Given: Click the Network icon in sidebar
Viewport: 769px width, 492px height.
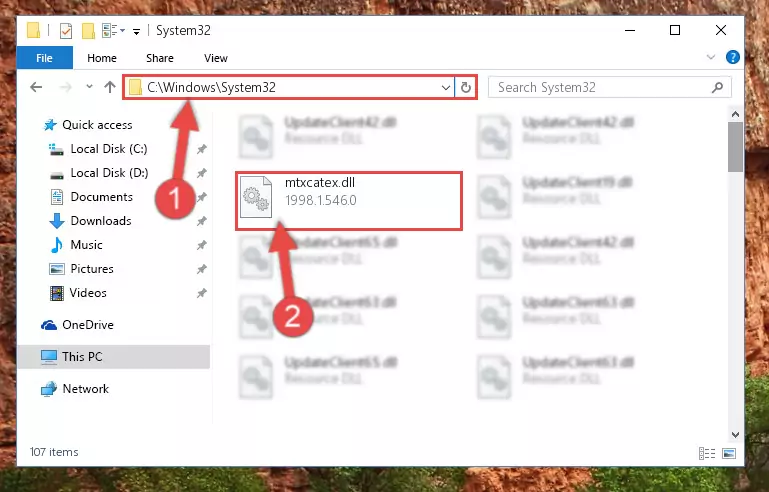Looking at the screenshot, I should [x=49, y=389].
